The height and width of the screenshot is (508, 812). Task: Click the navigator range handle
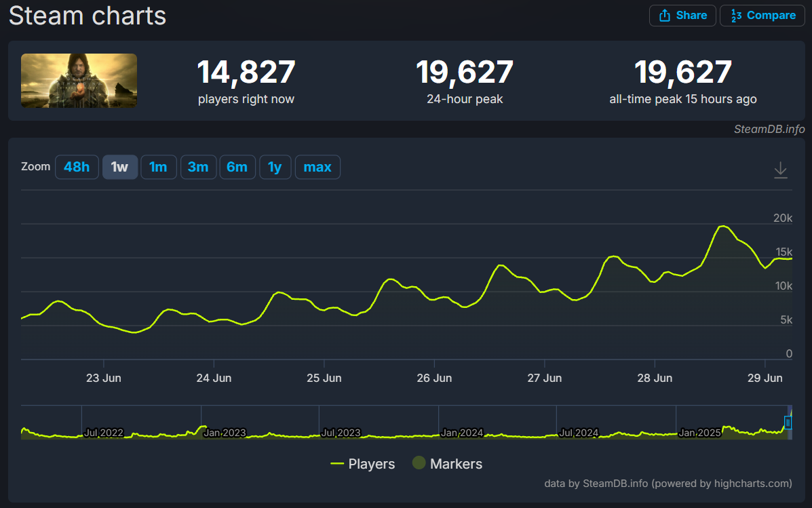pos(788,423)
